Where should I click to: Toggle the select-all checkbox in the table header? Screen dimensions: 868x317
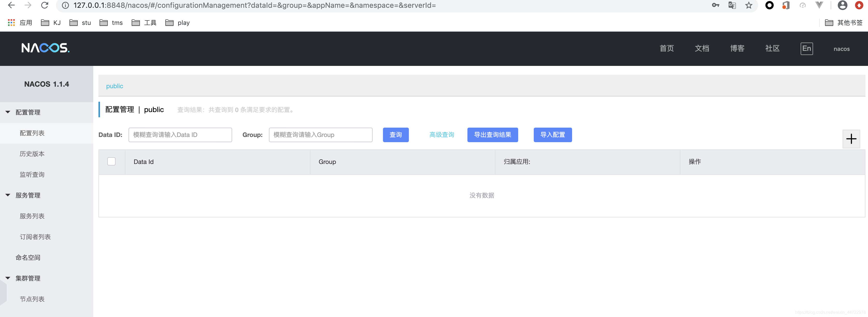pos(111,162)
